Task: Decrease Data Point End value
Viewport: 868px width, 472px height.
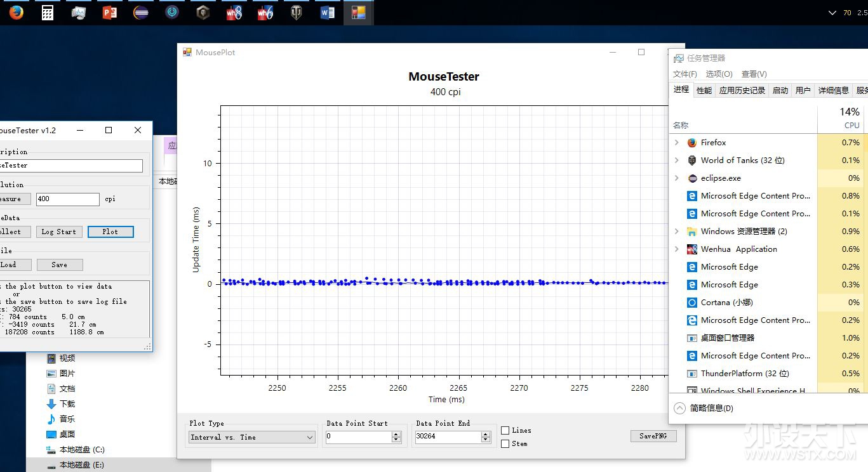Action: (486, 440)
